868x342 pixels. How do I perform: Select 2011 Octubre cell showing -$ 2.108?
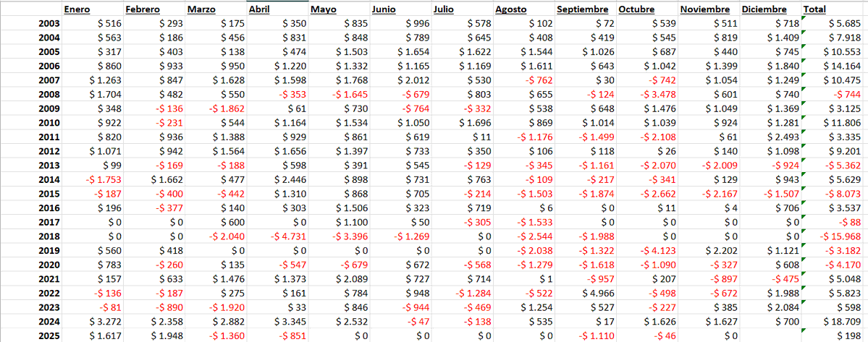(x=648, y=137)
